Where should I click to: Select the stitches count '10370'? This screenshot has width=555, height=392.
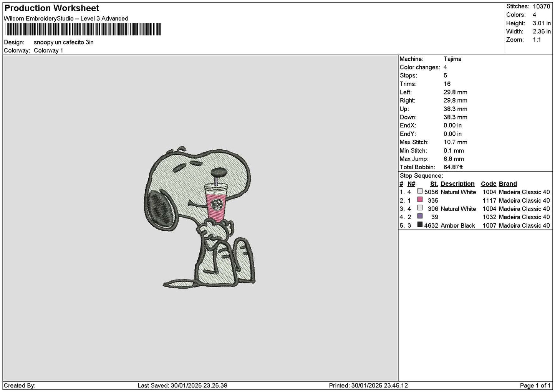[x=542, y=7]
